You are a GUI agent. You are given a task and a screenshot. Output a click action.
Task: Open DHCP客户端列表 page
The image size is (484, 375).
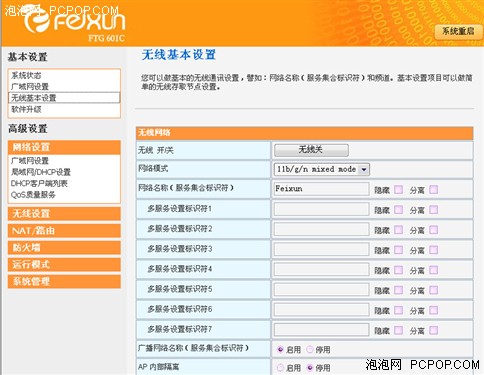[x=39, y=183]
